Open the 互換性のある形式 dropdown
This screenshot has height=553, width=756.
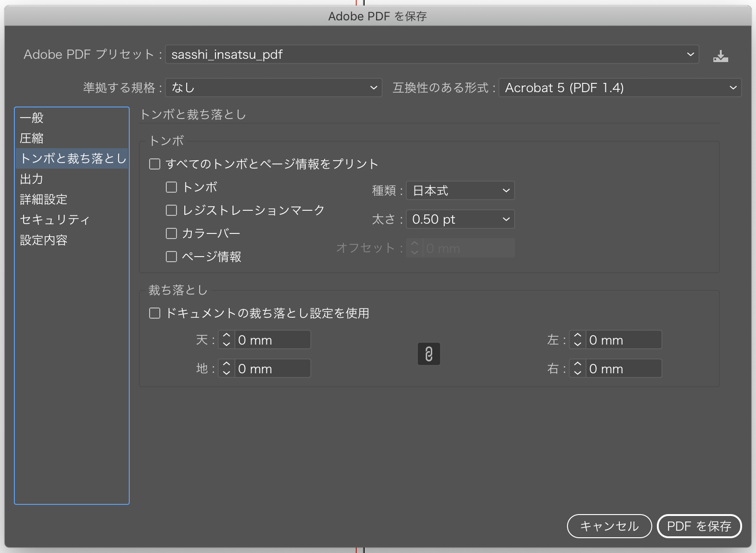620,88
